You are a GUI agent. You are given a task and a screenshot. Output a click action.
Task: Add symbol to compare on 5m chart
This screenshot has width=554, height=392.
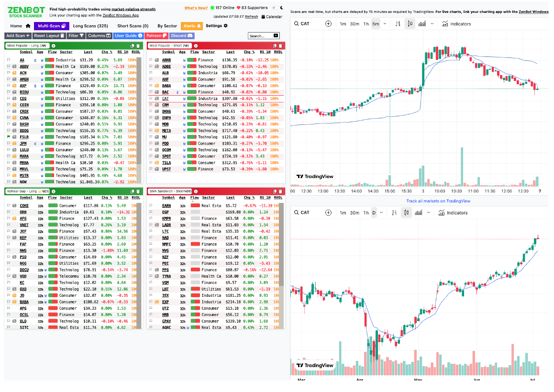328,23
